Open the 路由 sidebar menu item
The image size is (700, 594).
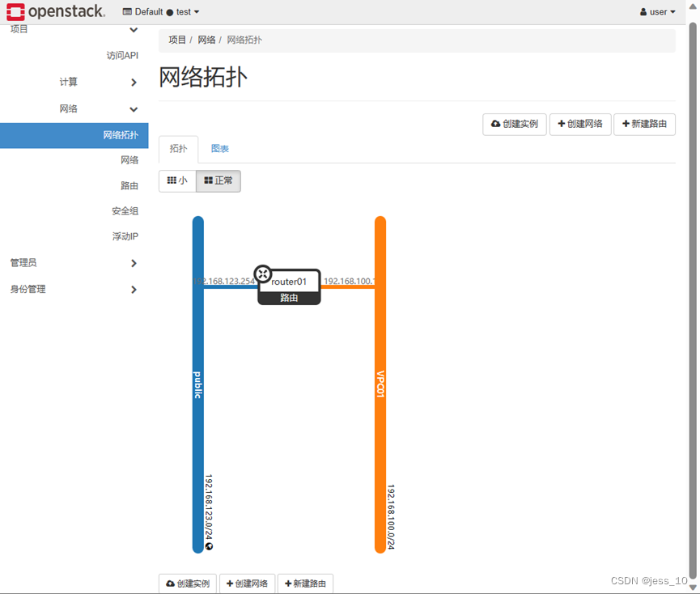pos(129,185)
